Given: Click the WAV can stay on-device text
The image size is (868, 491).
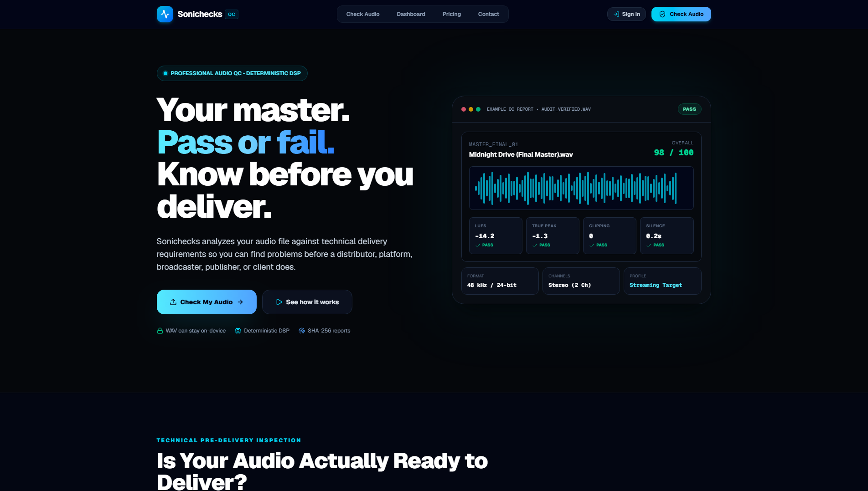Looking at the screenshot, I should pyautogui.click(x=196, y=331).
